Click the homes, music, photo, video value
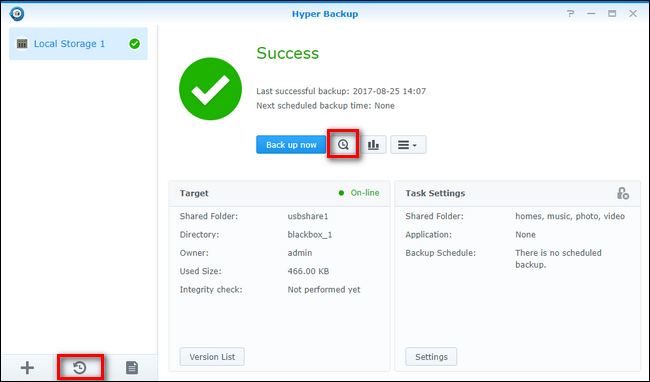650x382 pixels. [x=570, y=216]
